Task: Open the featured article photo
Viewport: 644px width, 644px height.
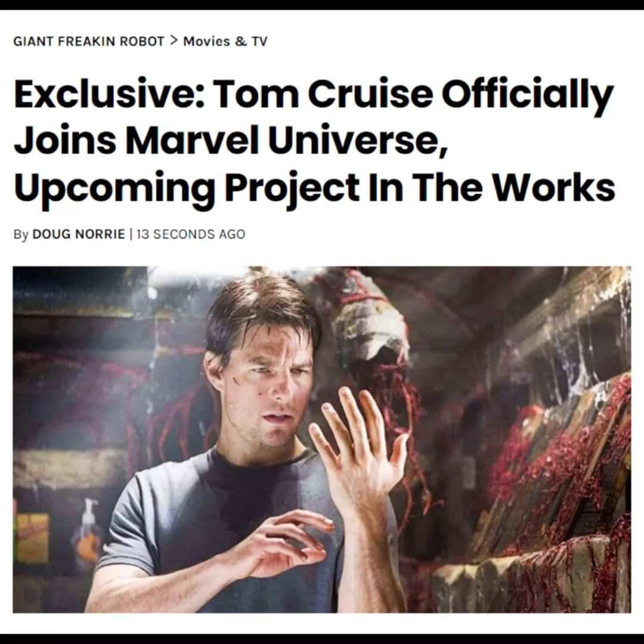Action: coord(321,439)
